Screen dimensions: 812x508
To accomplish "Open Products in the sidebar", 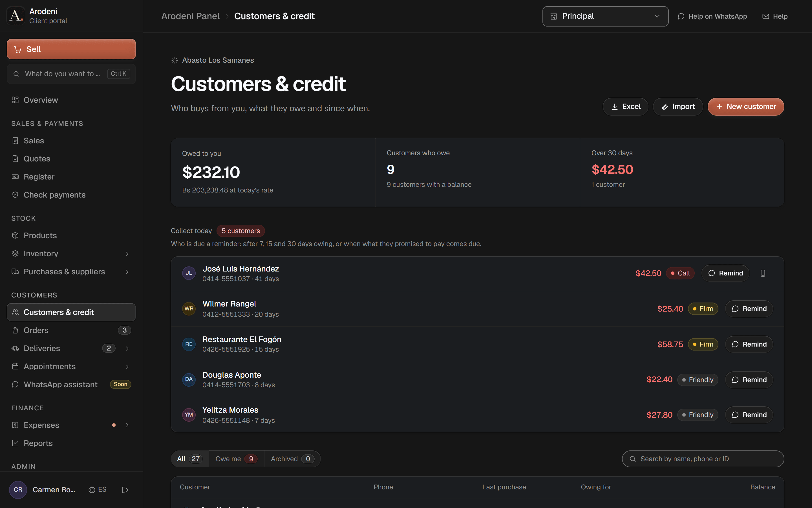I will 71,236.
